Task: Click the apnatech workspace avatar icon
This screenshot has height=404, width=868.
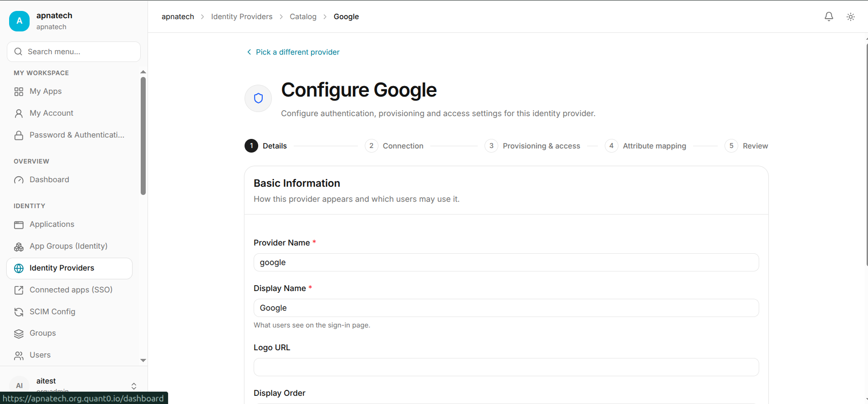Action: (x=19, y=21)
